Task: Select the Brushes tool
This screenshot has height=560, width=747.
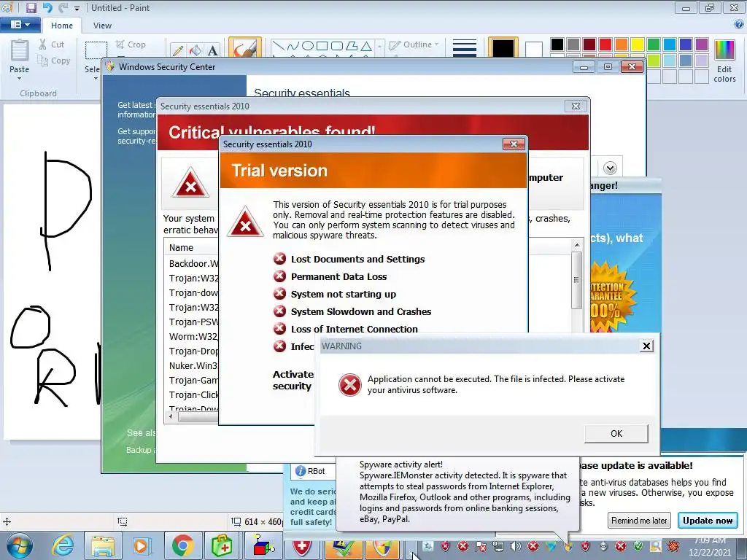Action: [x=245, y=47]
